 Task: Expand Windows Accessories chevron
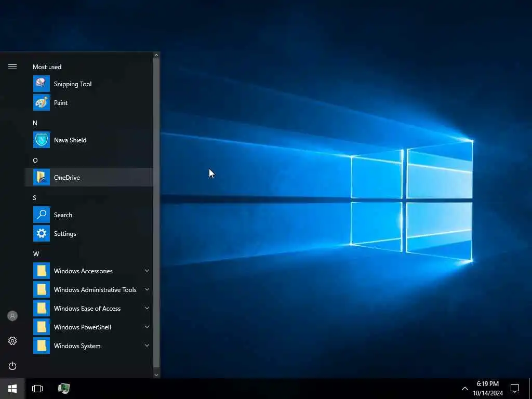pos(147,271)
